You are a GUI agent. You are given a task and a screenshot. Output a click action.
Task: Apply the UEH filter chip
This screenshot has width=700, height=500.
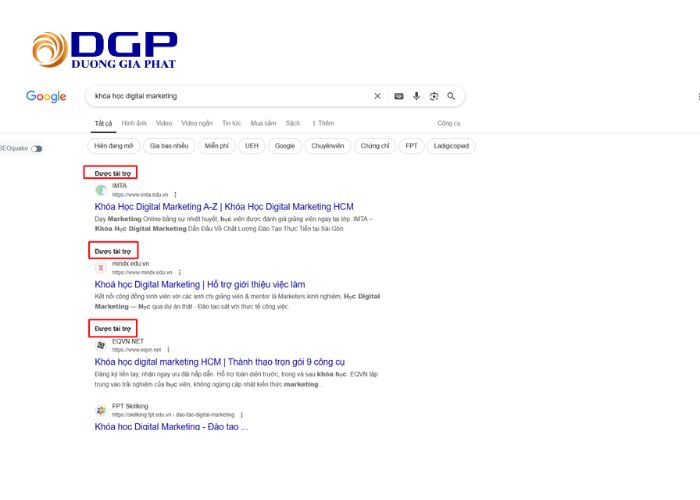point(252,146)
